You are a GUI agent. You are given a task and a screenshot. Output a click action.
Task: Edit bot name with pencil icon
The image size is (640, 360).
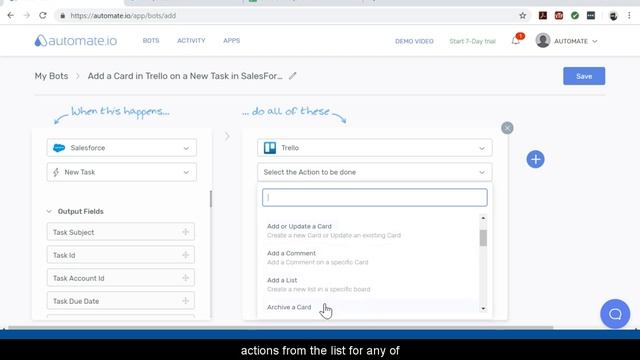(x=292, y=76)
